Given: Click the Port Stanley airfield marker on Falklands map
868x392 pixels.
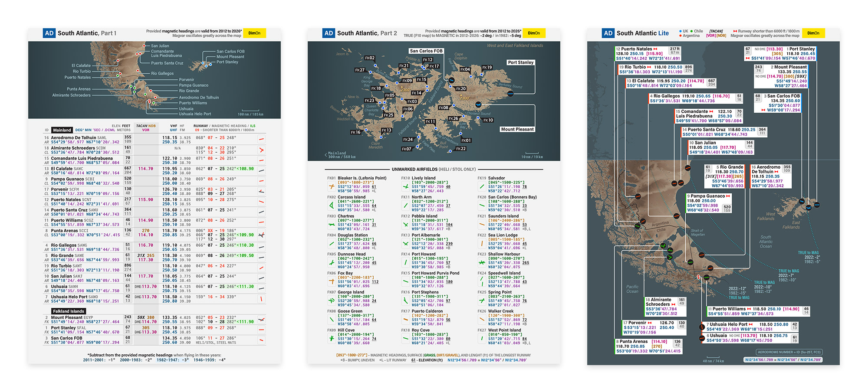Looking at the screenshot, I should coord(510,93).
